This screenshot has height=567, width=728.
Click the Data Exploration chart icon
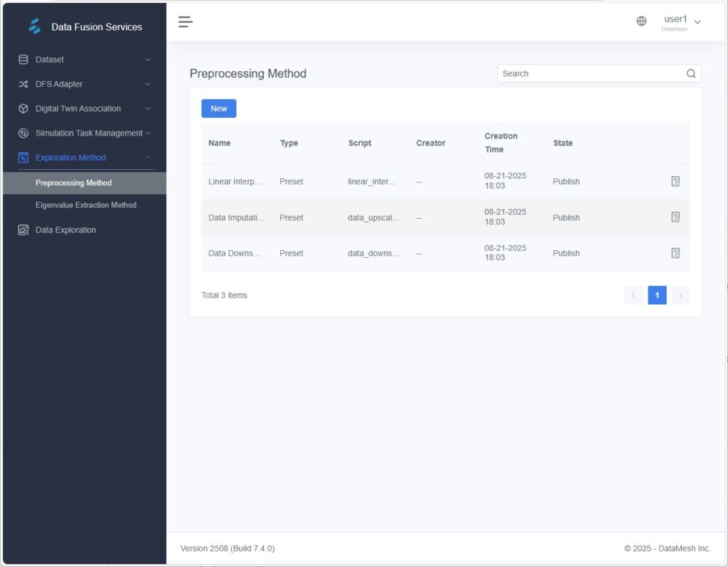23,230
